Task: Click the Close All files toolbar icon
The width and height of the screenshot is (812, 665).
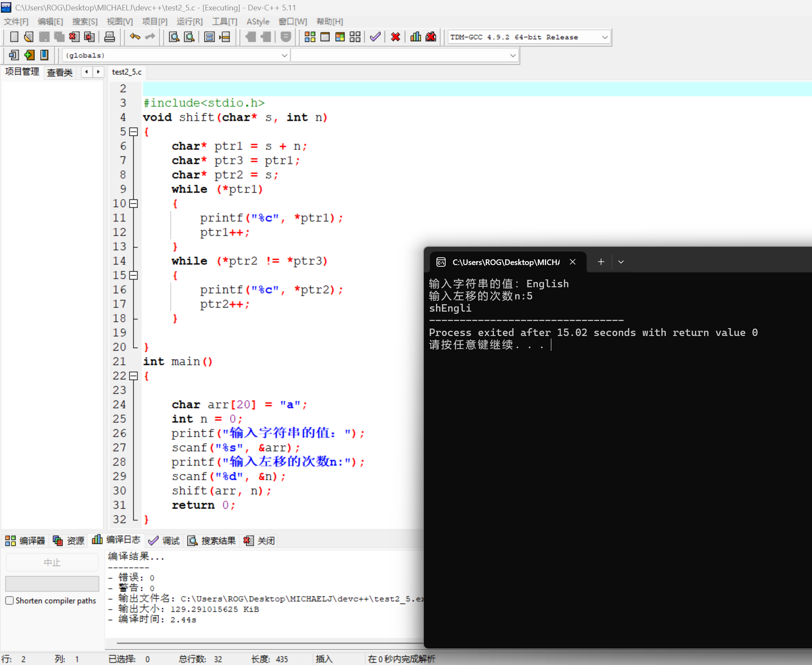Action: pos(89,37)
